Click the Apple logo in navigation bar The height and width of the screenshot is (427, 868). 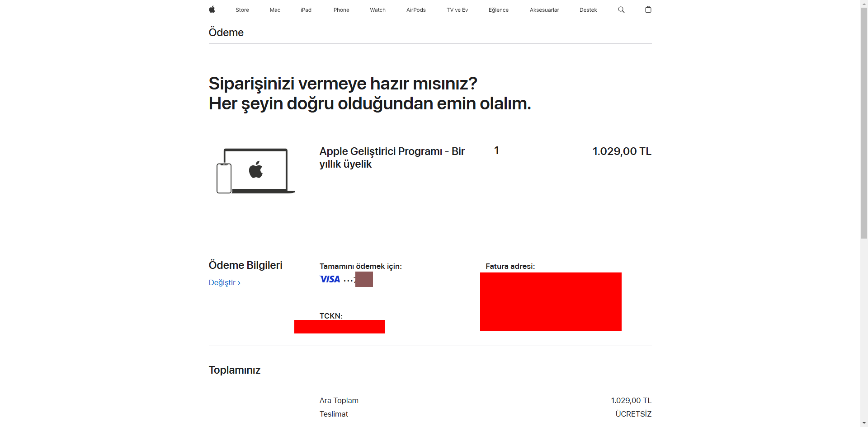(212, 9)
